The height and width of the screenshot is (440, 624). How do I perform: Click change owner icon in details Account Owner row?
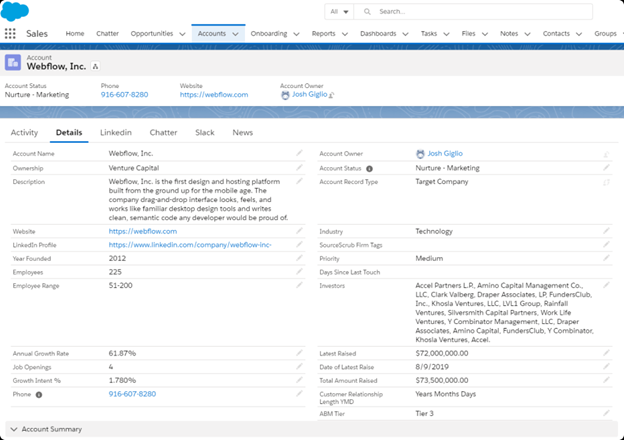606,154
